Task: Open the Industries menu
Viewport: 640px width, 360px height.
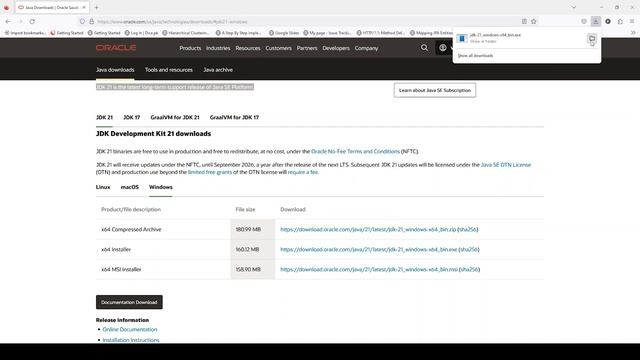Action: (x=218, y=48)
